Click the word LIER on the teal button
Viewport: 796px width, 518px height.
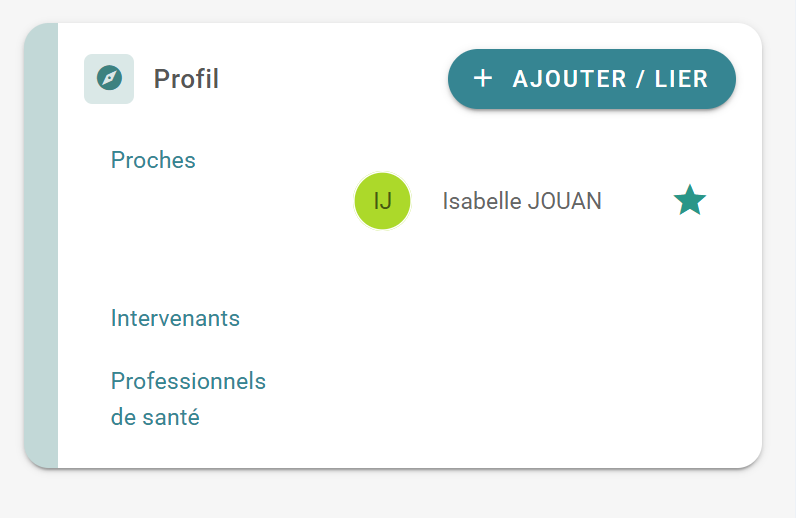point(681,79)
